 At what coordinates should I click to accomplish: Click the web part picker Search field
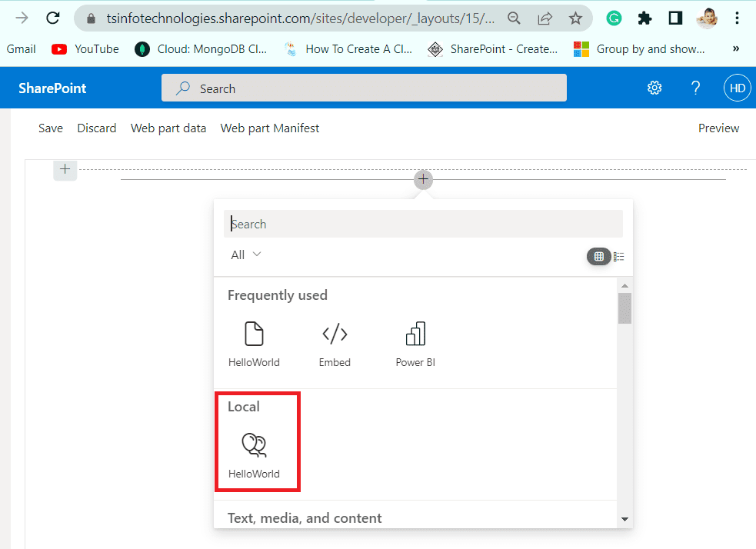423,224
